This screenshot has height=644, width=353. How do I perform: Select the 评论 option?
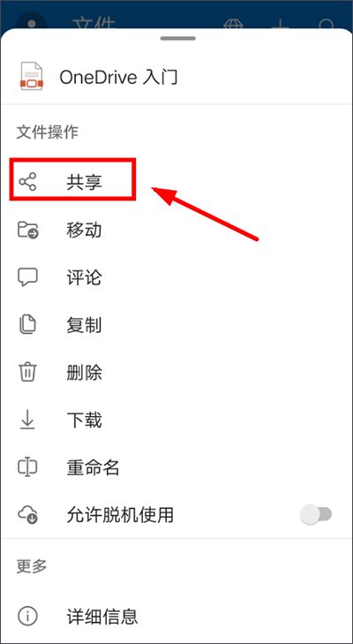[176, 277]
